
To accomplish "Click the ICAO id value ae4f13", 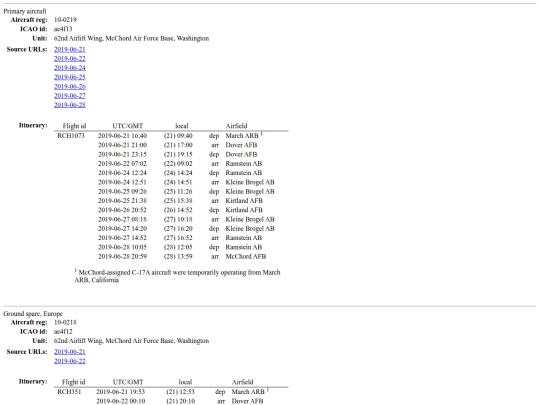I will (x=63, y=29).
